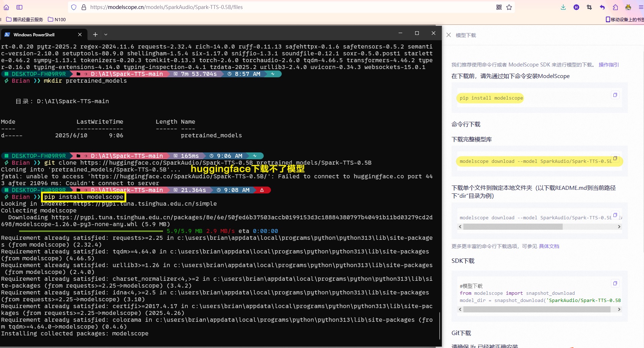
Task: Click the 下载完整模型库 label
Action: point(472,139)
